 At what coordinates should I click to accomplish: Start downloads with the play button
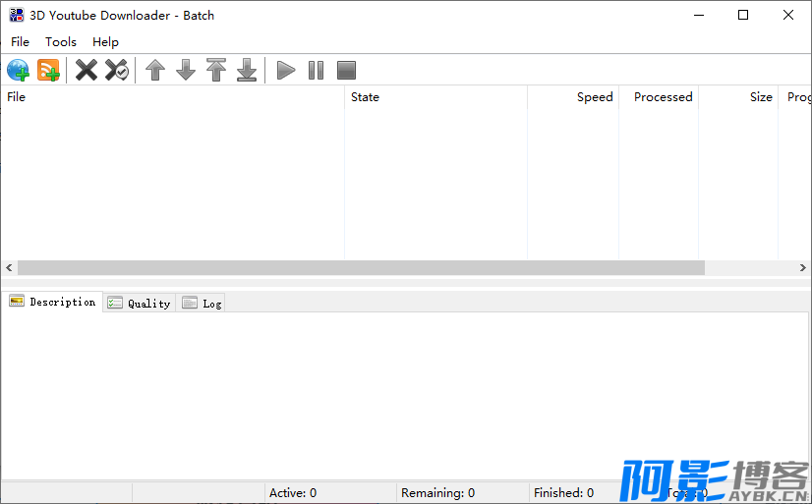(x=286, y=70)
